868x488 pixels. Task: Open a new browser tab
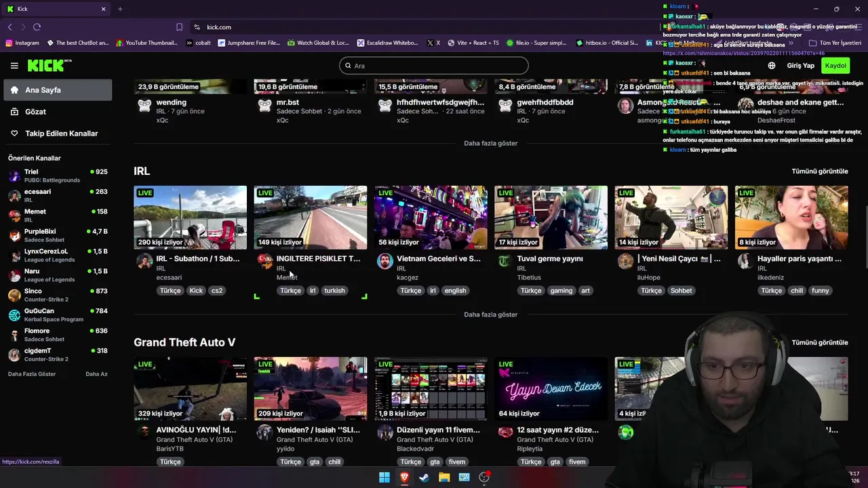tap(120, 9)
